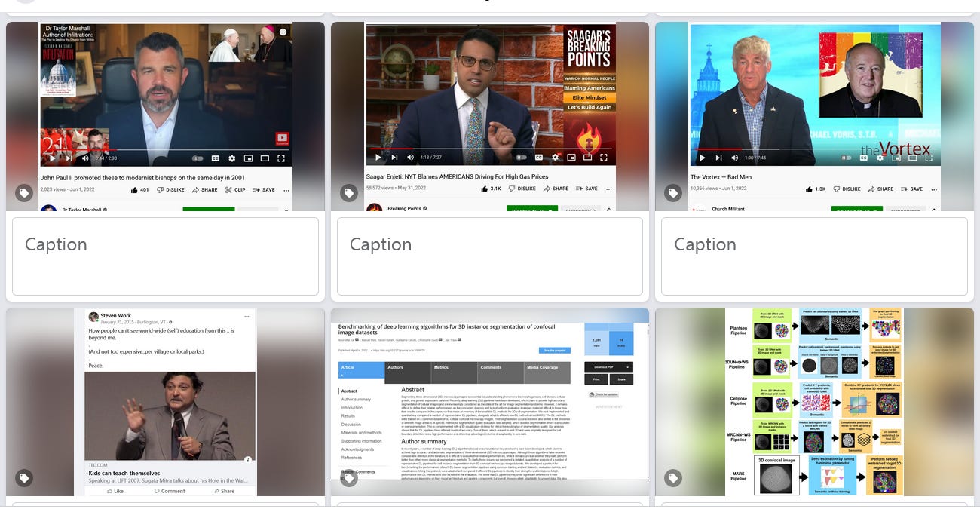Screen dimensions: 980x515
Task: Like the John Paul II video (401)
Action: 139,189
